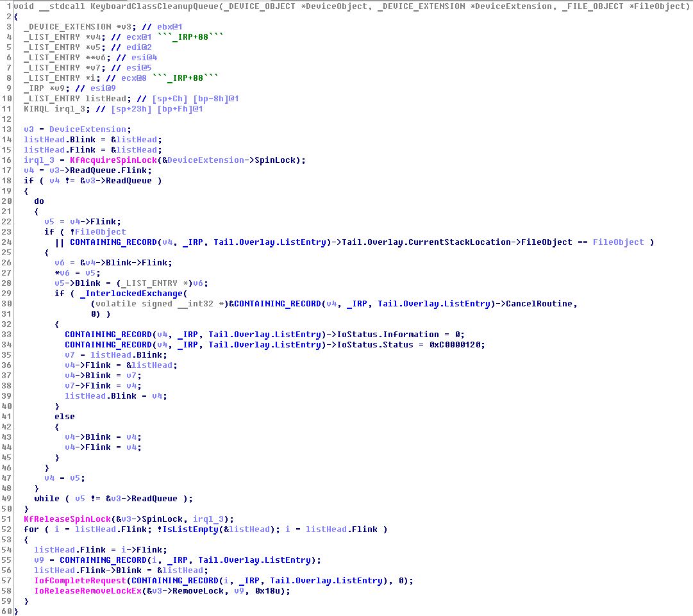Screen dimensions: 693x616
Task: Click the 'while' keyword
Action: tap(46, 499)
